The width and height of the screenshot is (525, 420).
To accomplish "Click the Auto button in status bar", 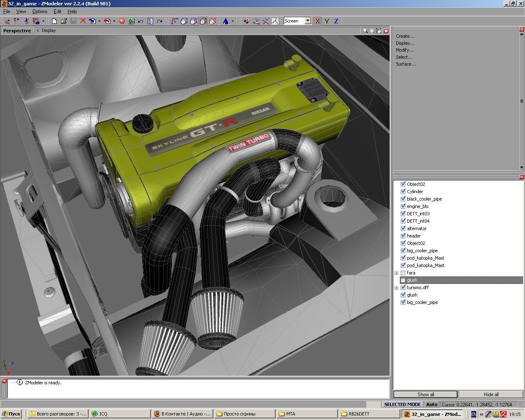I will coord(431,404).
